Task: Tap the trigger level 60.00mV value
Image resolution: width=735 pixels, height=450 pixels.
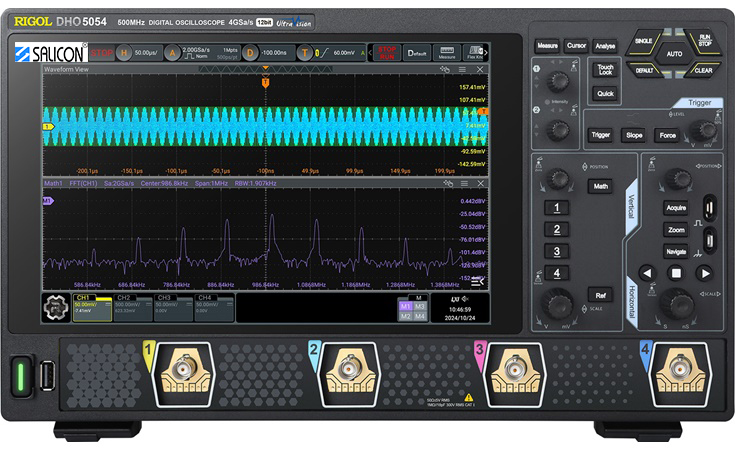Action: click(x=344, y=53)
